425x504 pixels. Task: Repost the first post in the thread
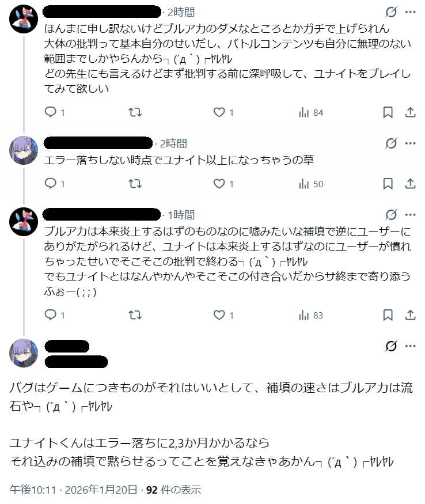point(135,112)
